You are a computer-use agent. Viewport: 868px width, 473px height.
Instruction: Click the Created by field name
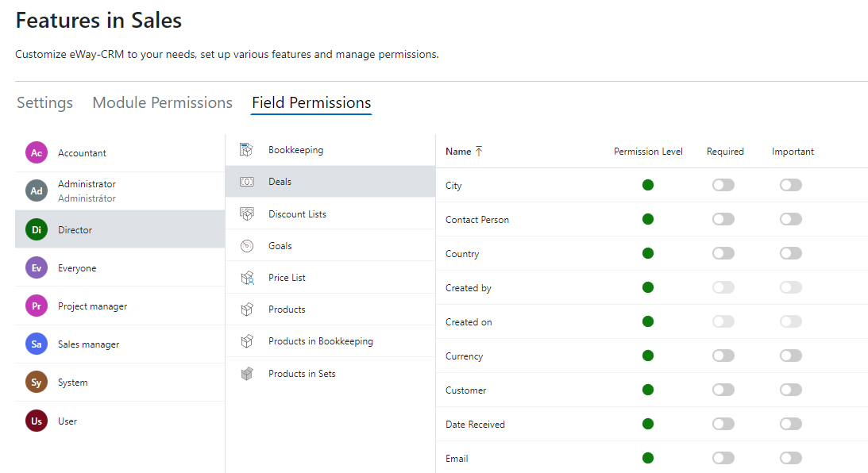coord(469,288)
